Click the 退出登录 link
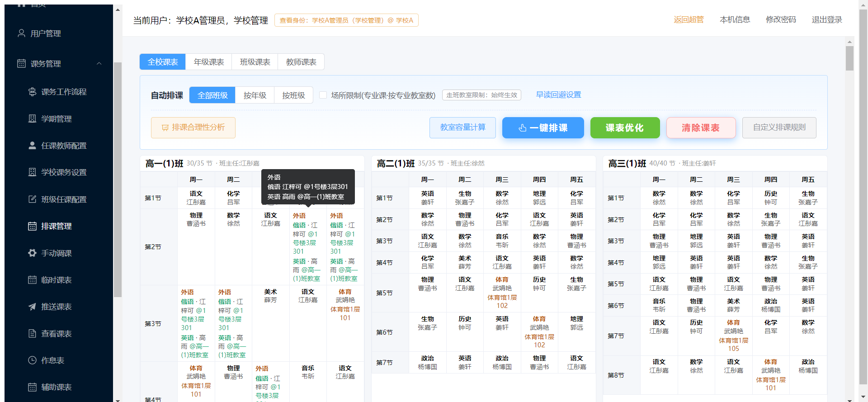 point(827,19)
